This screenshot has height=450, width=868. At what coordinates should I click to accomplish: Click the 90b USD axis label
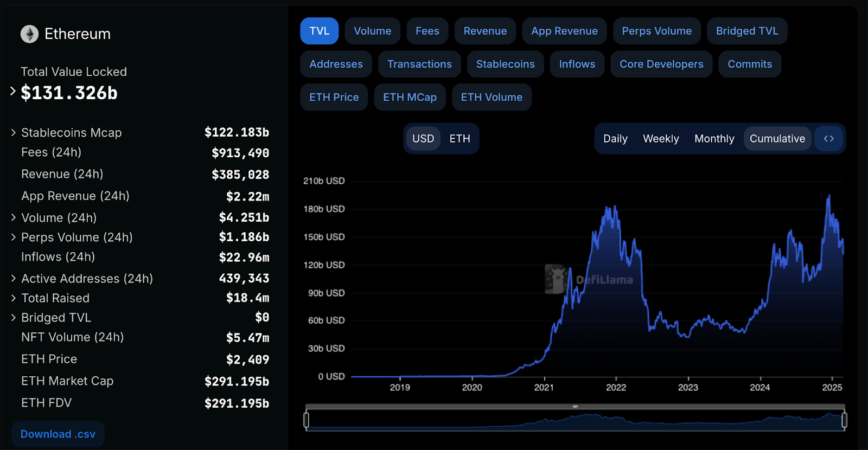pos(326,293)
